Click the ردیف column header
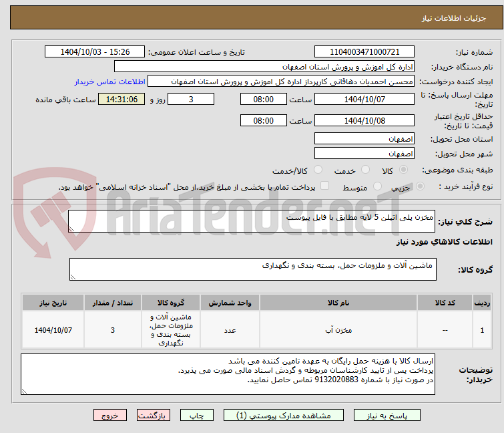 coord(482,303)
